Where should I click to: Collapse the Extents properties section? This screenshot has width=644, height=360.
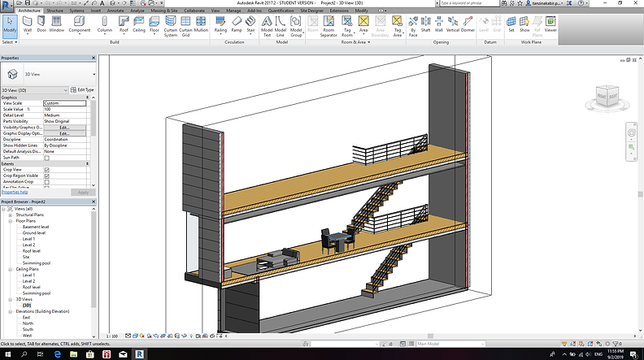[87, 164]
